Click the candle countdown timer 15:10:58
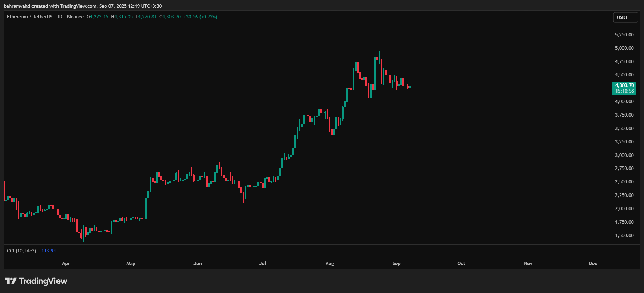644x293 pixels. pos(624,91)
